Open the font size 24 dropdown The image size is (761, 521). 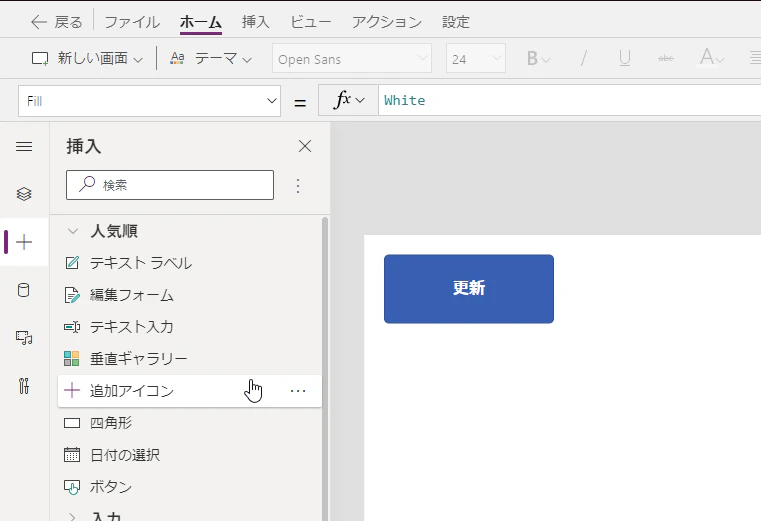(476, 59)
